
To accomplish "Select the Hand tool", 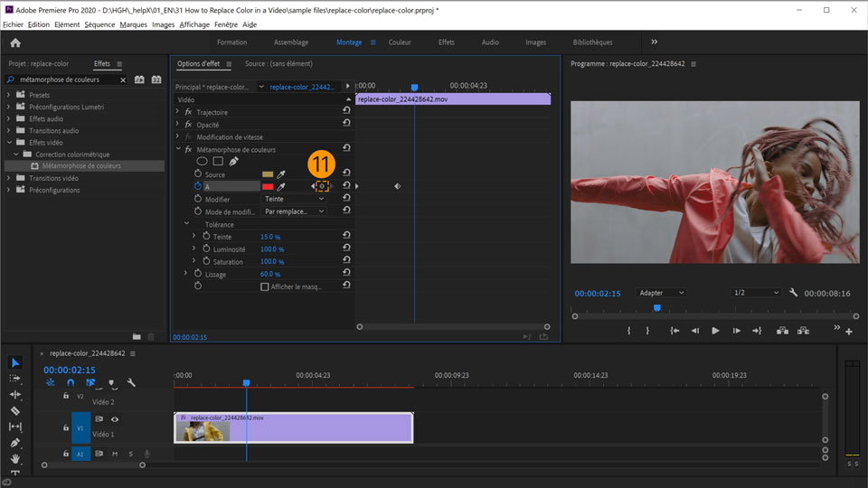I will 14,459.
